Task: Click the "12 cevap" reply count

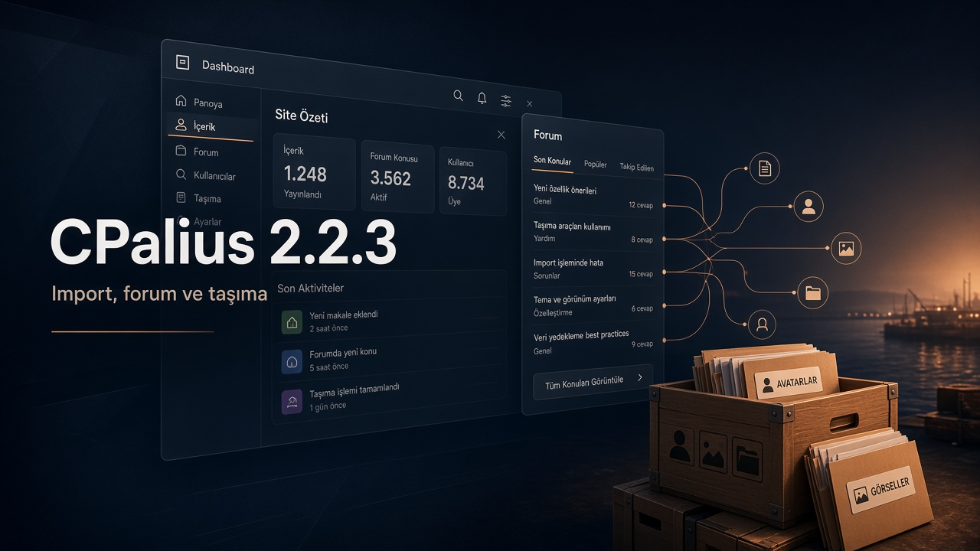Action: [x=641, y=205]
